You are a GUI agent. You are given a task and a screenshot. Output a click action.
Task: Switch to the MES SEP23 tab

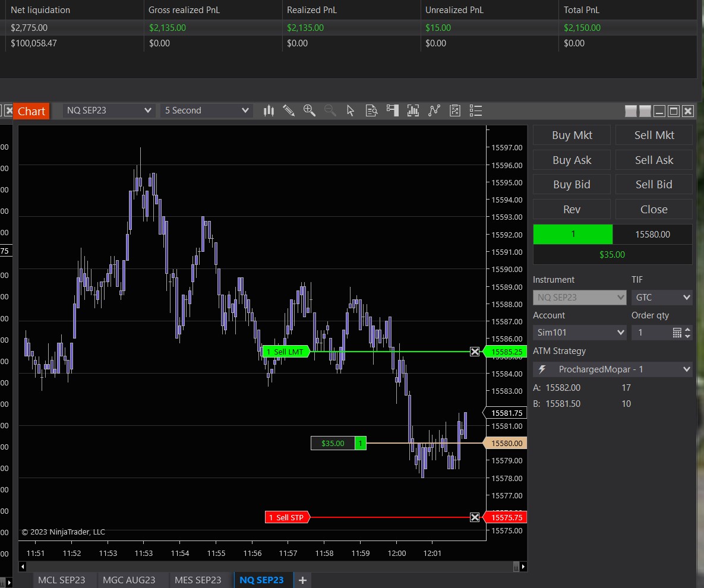pyautogui.click(x=198, y=580)
